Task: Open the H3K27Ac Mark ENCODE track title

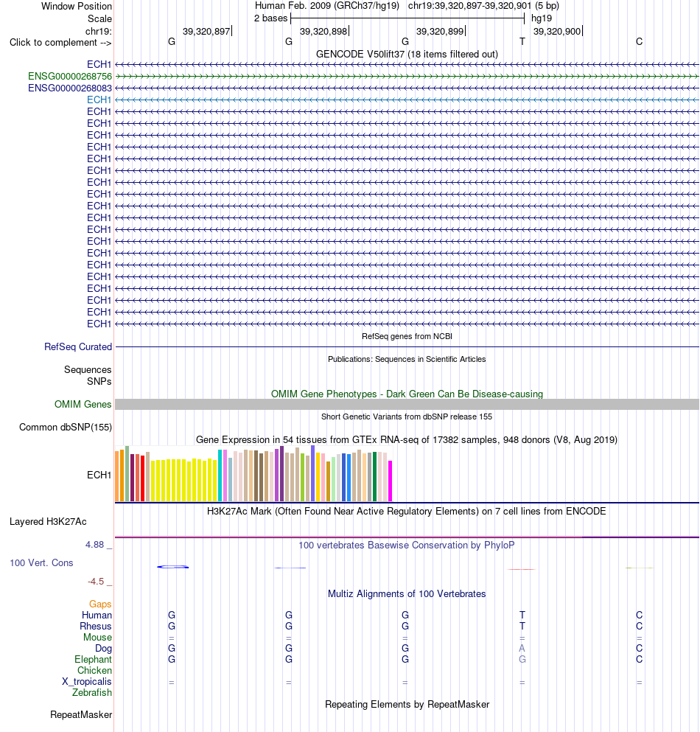Action: pos(407,511)
